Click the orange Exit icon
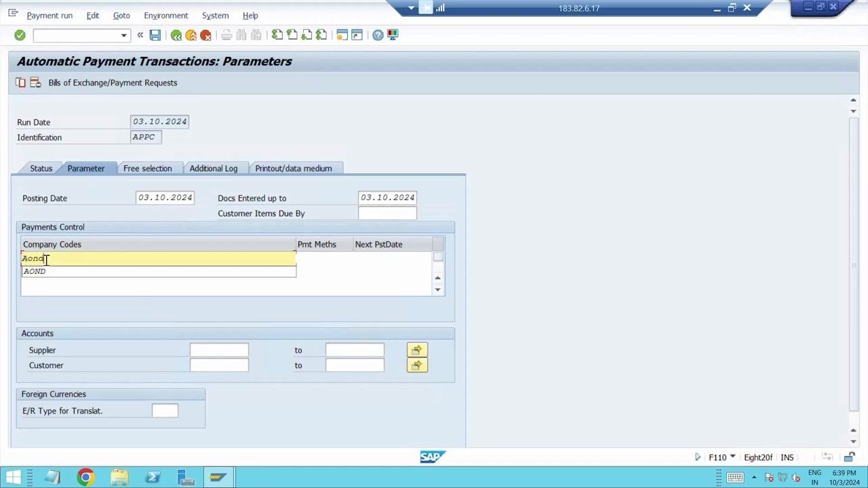Viewport: 868px width, 488px height. click(191, 35)
